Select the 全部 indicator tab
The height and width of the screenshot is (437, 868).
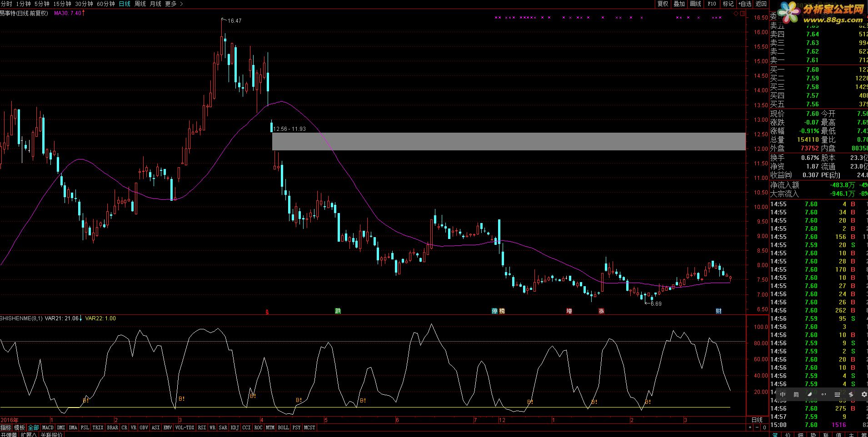34,427
